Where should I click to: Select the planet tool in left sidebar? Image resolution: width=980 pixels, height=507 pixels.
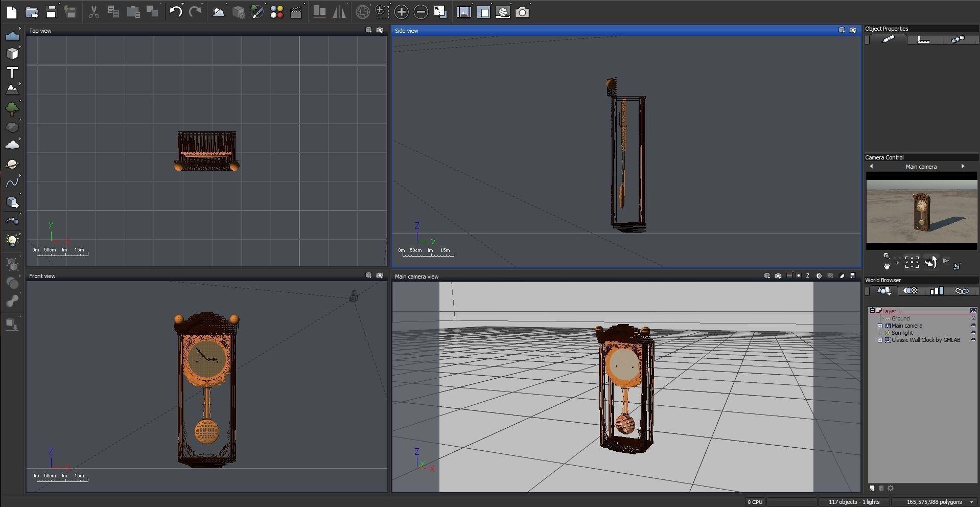(12, 164)
